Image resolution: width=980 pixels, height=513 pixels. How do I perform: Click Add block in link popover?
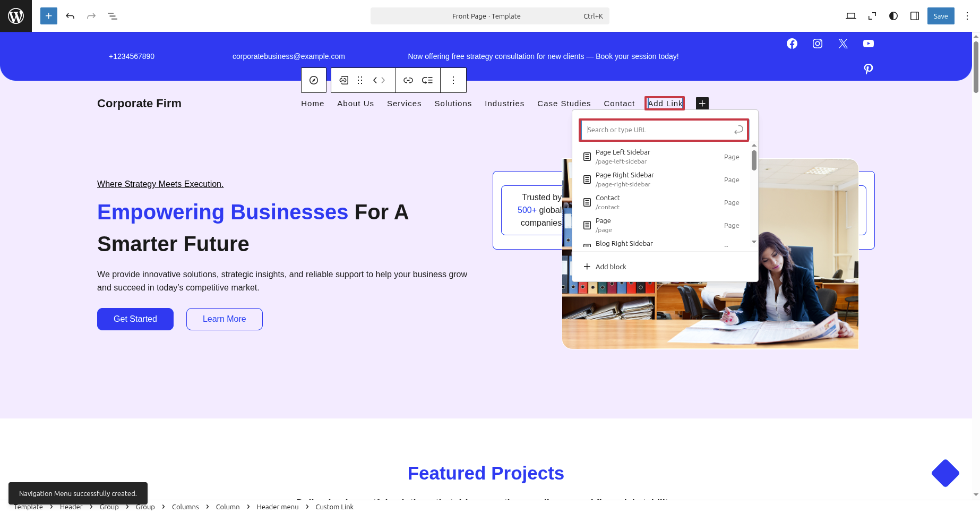click(x=665, y=267)
